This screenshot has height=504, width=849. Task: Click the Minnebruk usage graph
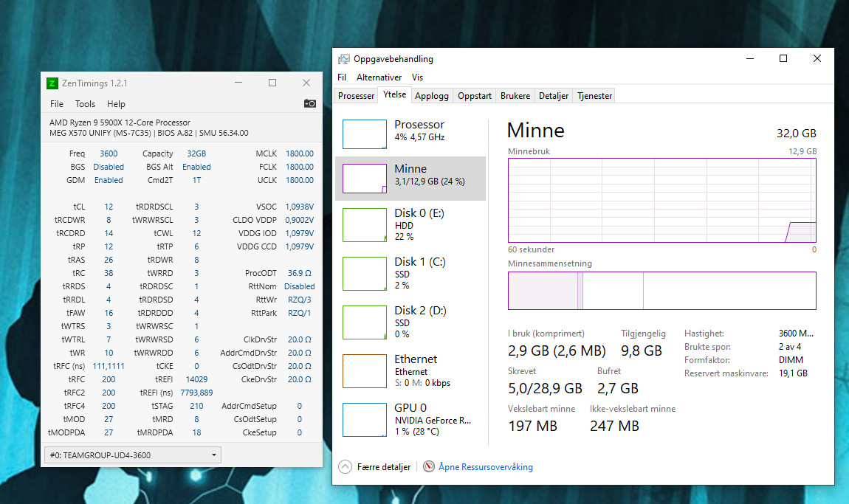pos(661,200)
